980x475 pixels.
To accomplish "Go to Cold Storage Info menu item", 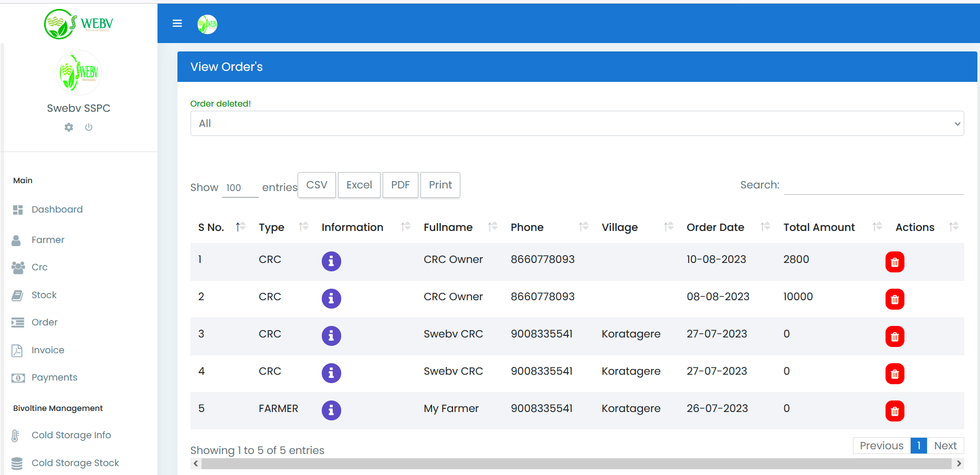I will click(x=71, y=435).
